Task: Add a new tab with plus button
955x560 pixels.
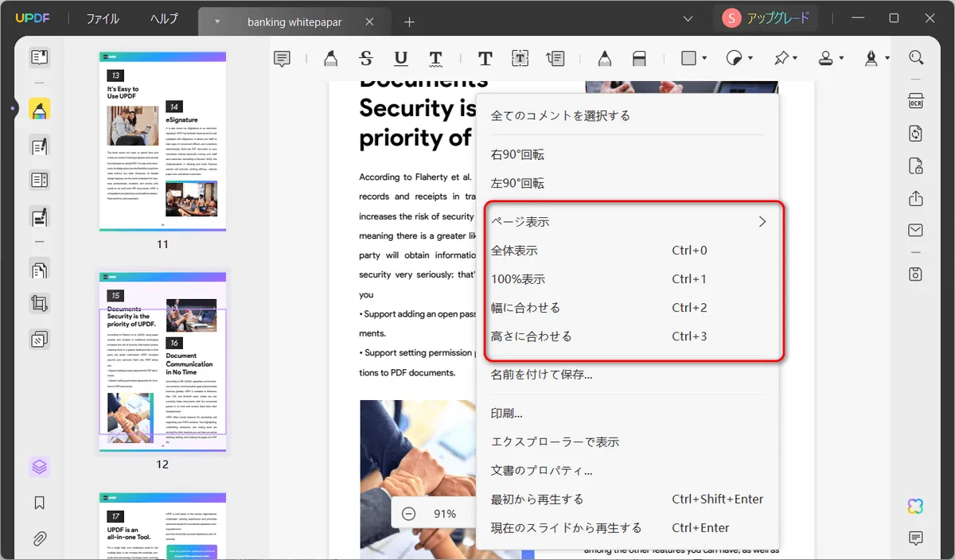Action: [x=409, y=22]
